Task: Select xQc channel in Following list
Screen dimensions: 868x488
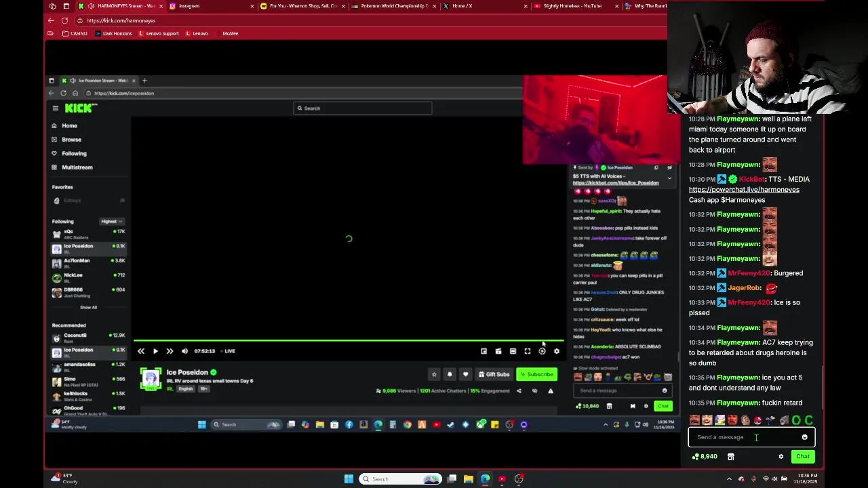Action: (x=88, y=234)
